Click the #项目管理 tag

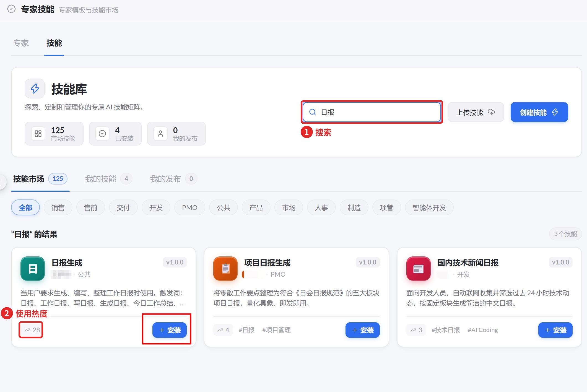[x=277, y=330]
